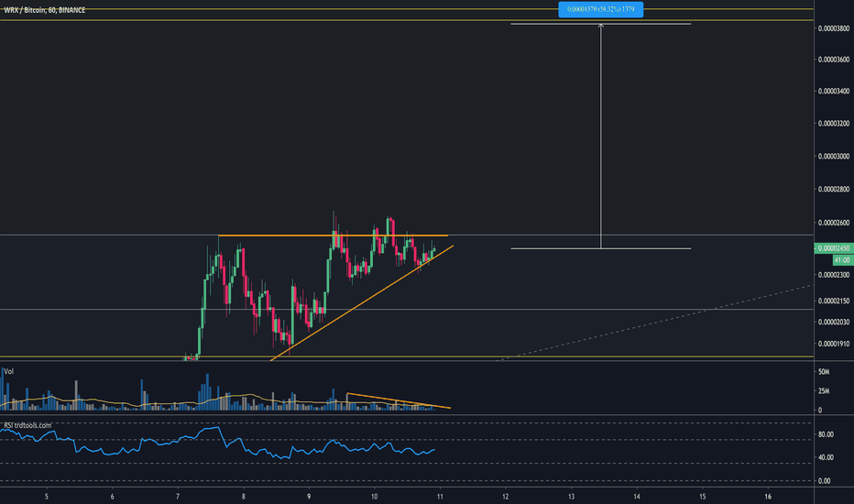This screenshot has width=854, height=504.
Task: Click the 0.00002300 price axis label
Action: tap(834, 275)
